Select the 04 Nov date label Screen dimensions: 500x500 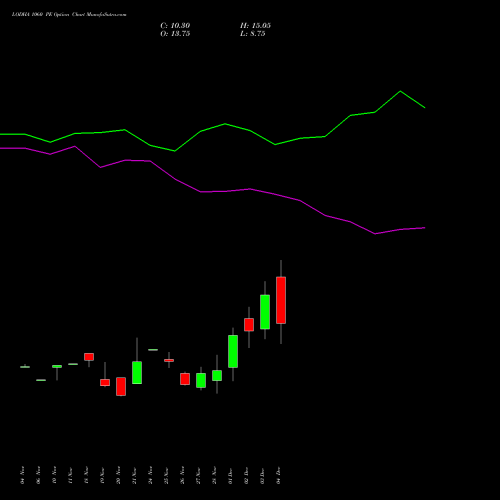tap(22, 475)
